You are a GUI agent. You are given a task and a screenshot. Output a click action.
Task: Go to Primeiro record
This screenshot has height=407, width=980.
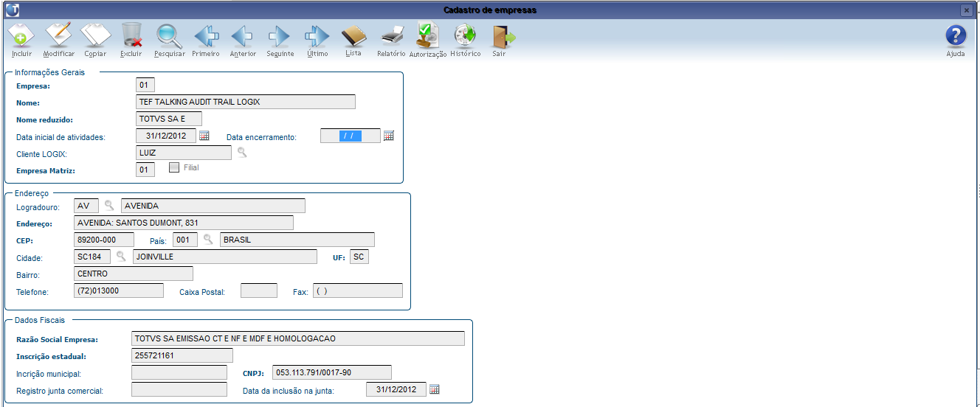click(206, 35)
